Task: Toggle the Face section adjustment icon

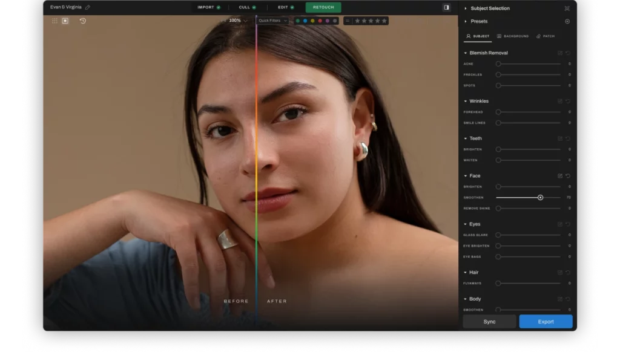Action: click(x=559, y=175)
